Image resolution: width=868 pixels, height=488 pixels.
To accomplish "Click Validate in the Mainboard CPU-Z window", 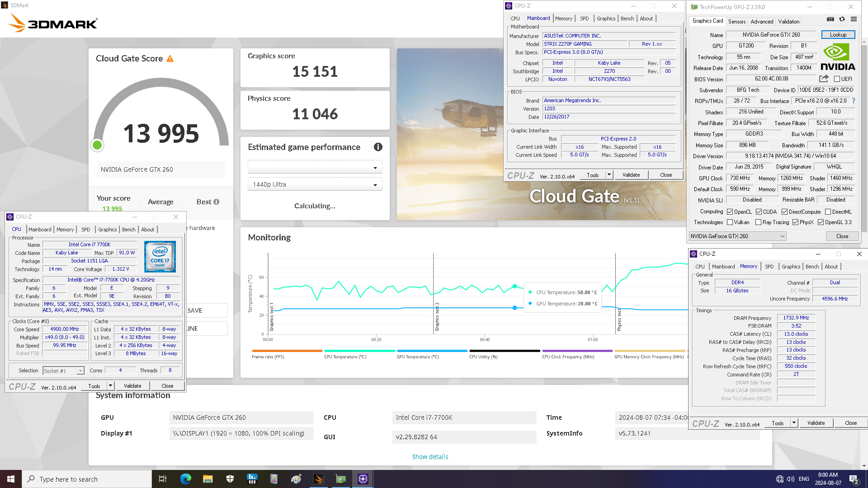I will [x=631, y=175].
